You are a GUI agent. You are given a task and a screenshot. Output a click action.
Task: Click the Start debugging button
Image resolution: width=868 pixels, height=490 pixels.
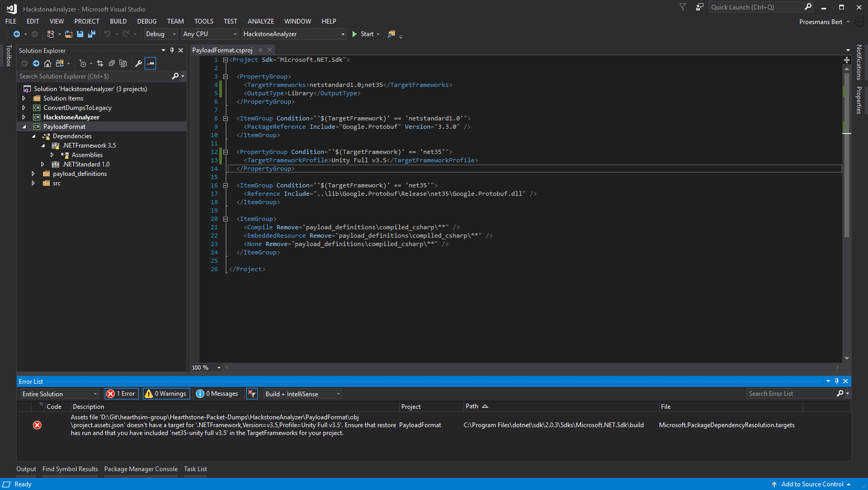[365, 34]
